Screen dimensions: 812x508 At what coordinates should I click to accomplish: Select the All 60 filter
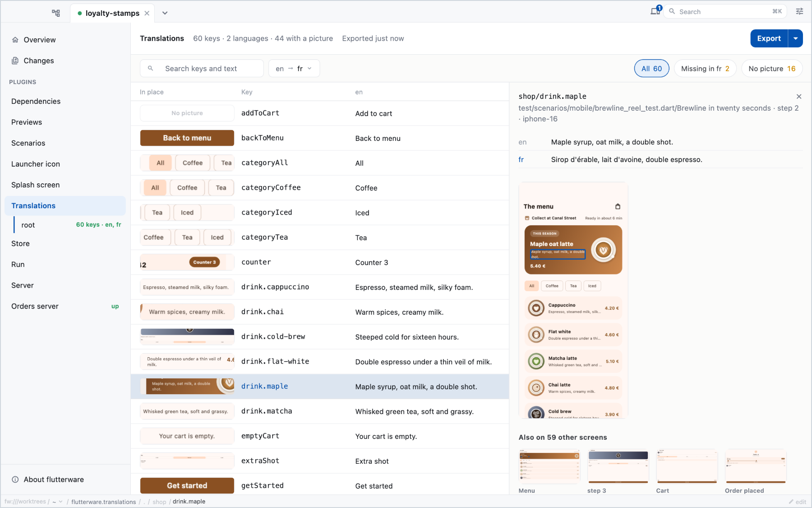[651, 69]
